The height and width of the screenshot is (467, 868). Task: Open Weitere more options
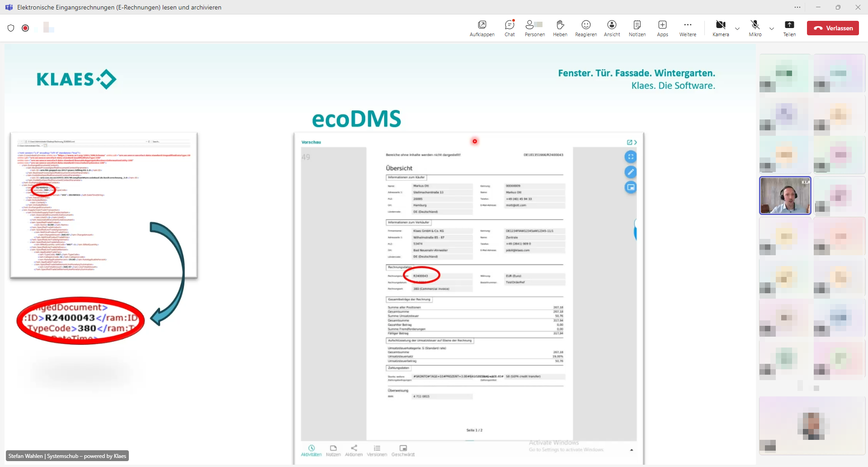(688, 28)
